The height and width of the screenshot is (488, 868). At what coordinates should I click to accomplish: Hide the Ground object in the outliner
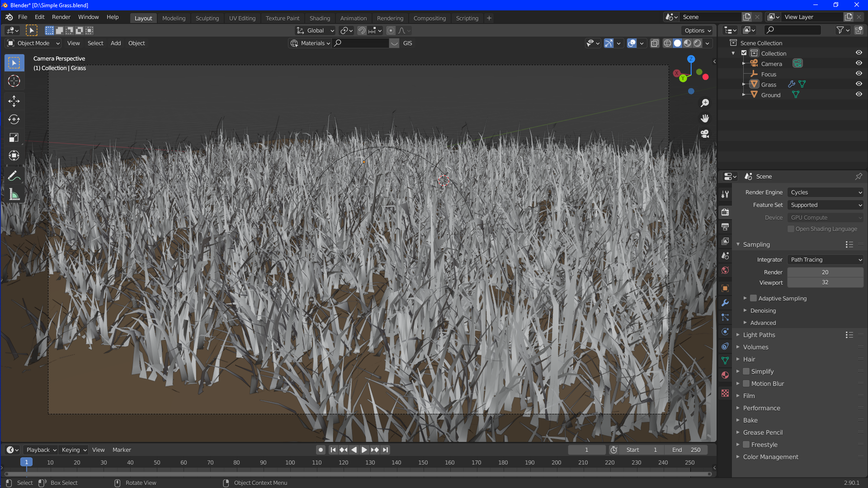[859, 94]
